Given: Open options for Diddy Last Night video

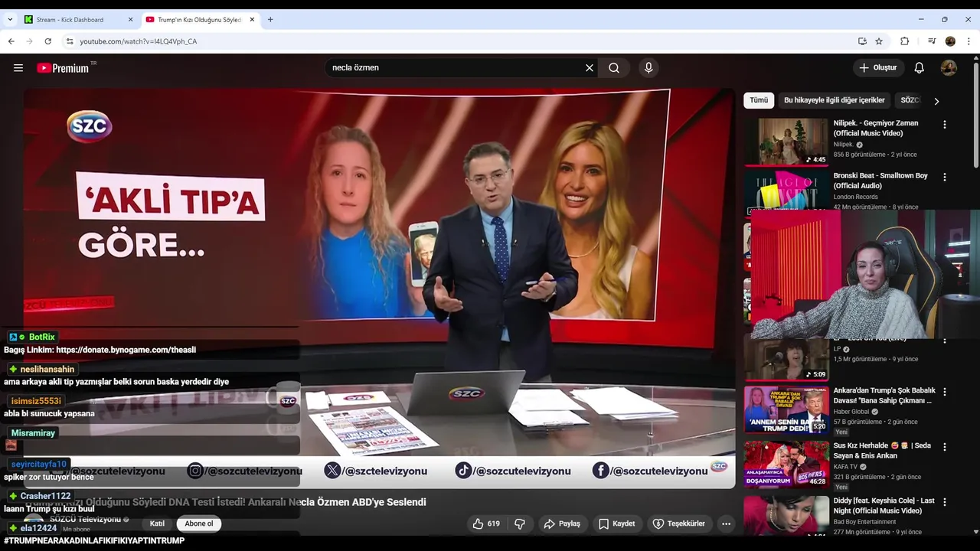Looking at the screenshot, I should click(945, 502).
